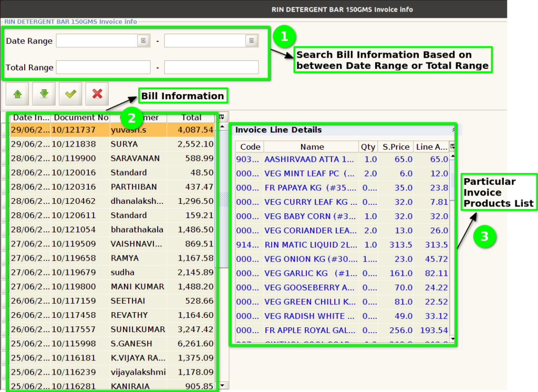The height and width of the screenshot is (392, 538).
Task: Select bill row for VAISHNAVI...
Action: pos(112,244)
